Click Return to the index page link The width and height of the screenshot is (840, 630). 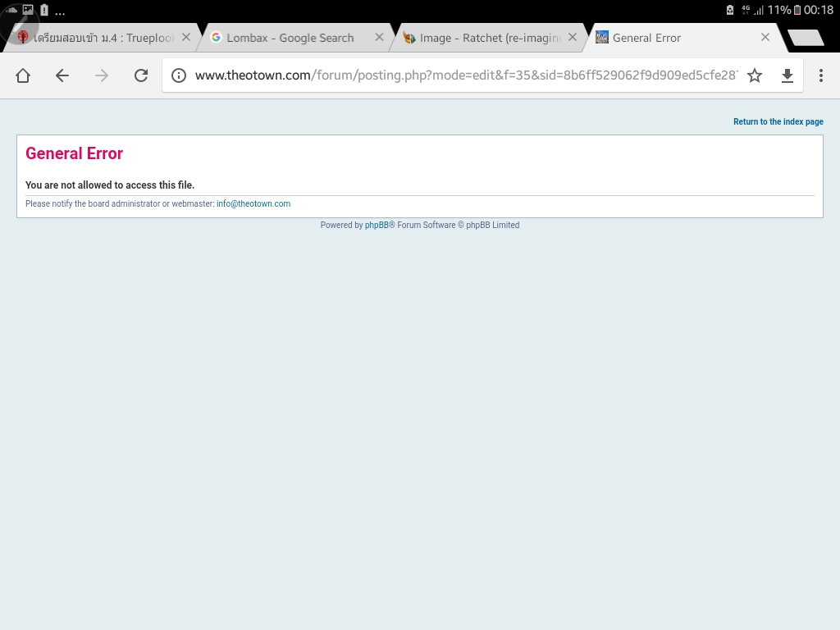[x=778, y=121]
